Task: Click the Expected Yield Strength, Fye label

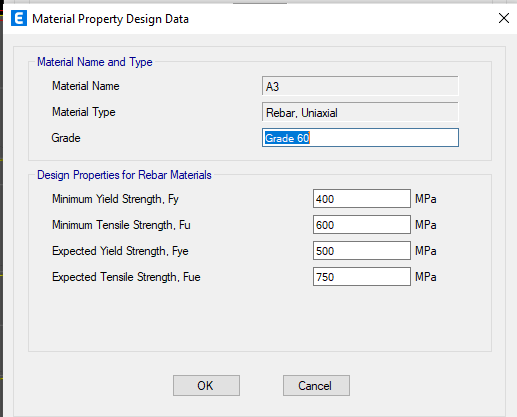Action: tap(120, 251)
